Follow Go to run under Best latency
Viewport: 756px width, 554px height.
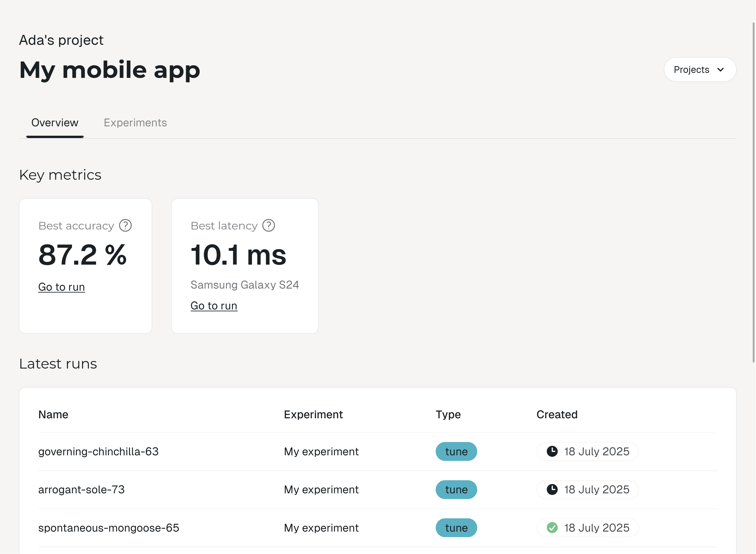coord(214,306)
